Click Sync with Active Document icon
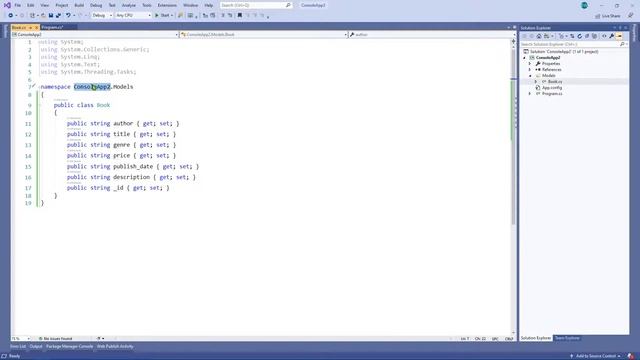The image size is (640, 360). tap(572, 36)
